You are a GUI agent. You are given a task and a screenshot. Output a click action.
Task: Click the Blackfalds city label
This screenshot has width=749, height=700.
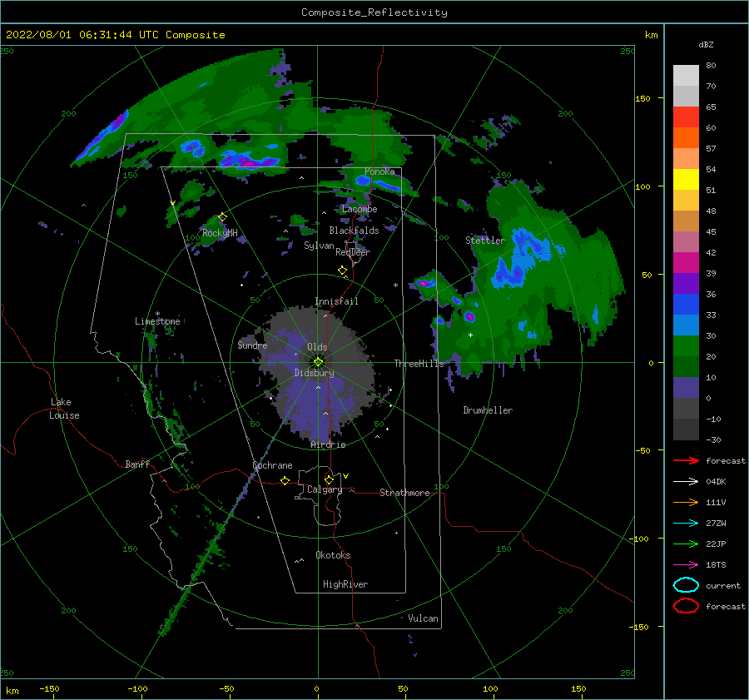coord(354,231)
